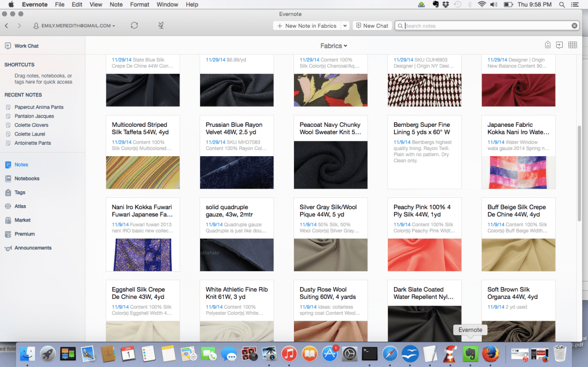Open the Format menu in the menu bar

139,4
